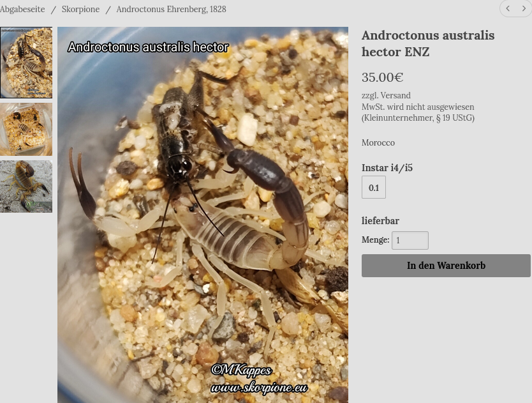This screenshot has width=532, height=403.
Task: Click the Morocco origin text
Action: [378, 142]
